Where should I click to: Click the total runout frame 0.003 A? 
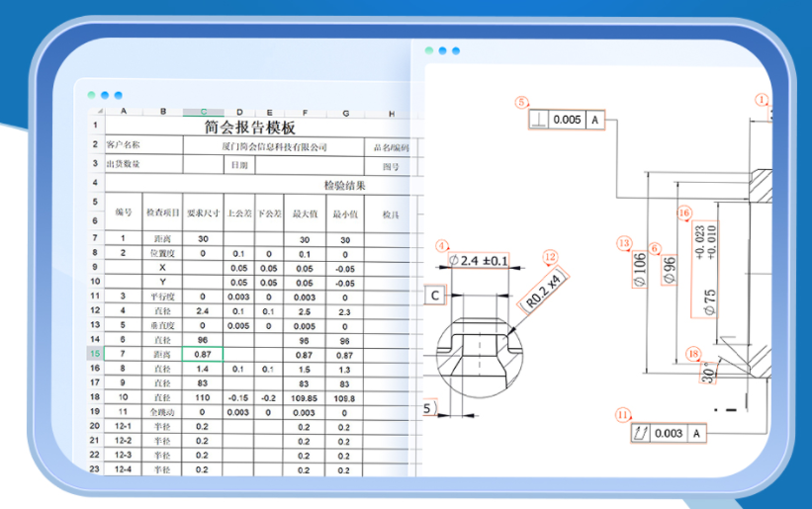[669, 434]
